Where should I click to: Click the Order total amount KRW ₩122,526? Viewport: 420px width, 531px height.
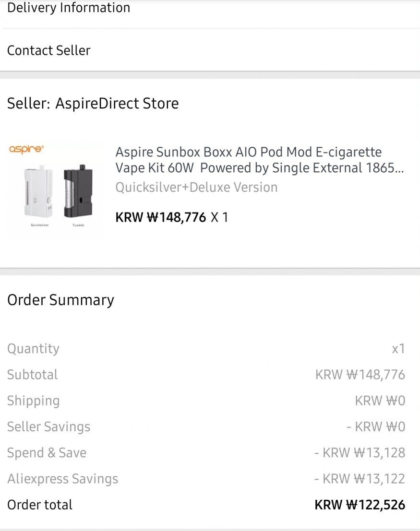[360, 505]
